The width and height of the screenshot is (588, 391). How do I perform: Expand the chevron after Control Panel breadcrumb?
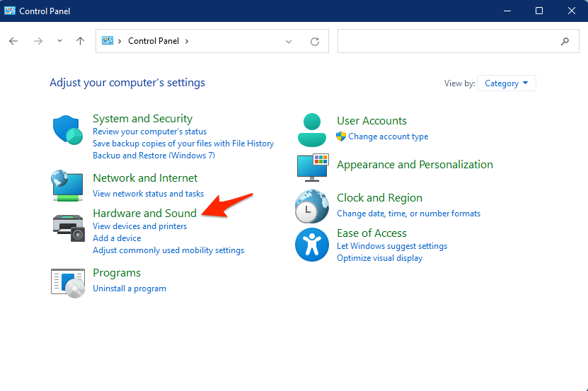187,41
